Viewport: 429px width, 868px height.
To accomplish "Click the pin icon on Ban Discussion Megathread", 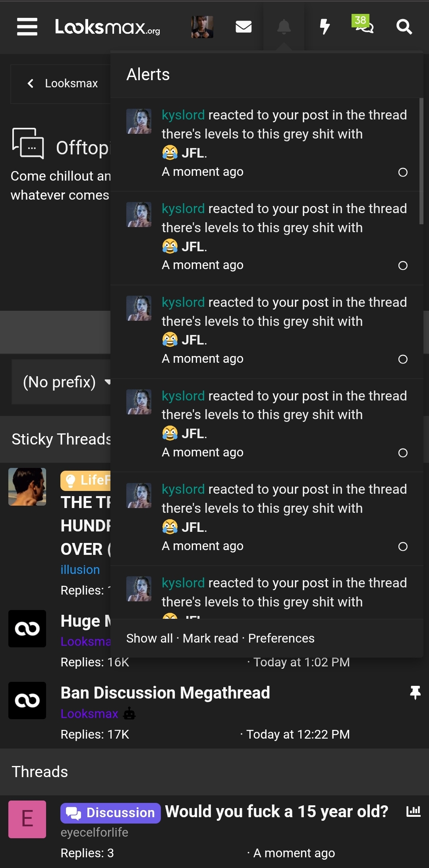I will pos(415,693).
